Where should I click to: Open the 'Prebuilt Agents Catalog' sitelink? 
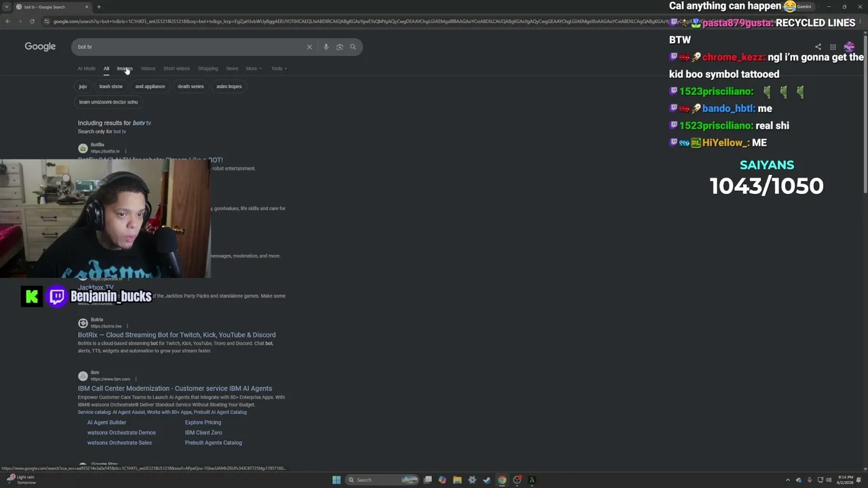pyautogui.click(x=214, y=443)
